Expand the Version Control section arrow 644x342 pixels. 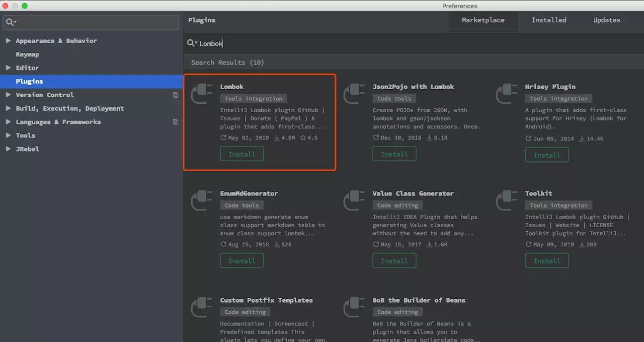click(x=8, y=95)
